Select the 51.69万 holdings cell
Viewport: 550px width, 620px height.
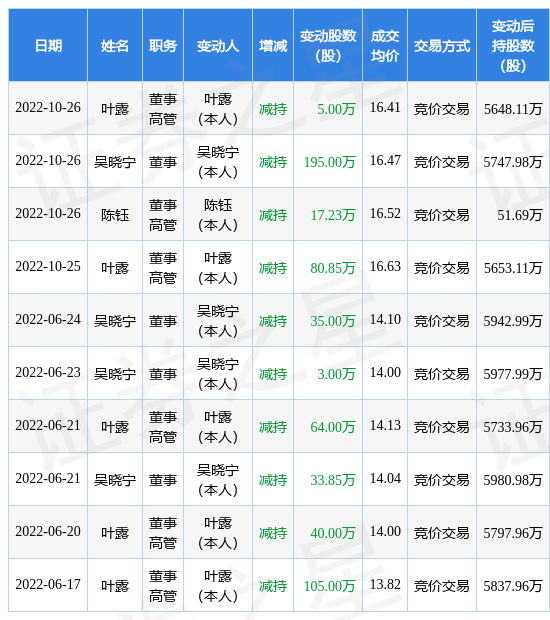(x=520, y=215)
